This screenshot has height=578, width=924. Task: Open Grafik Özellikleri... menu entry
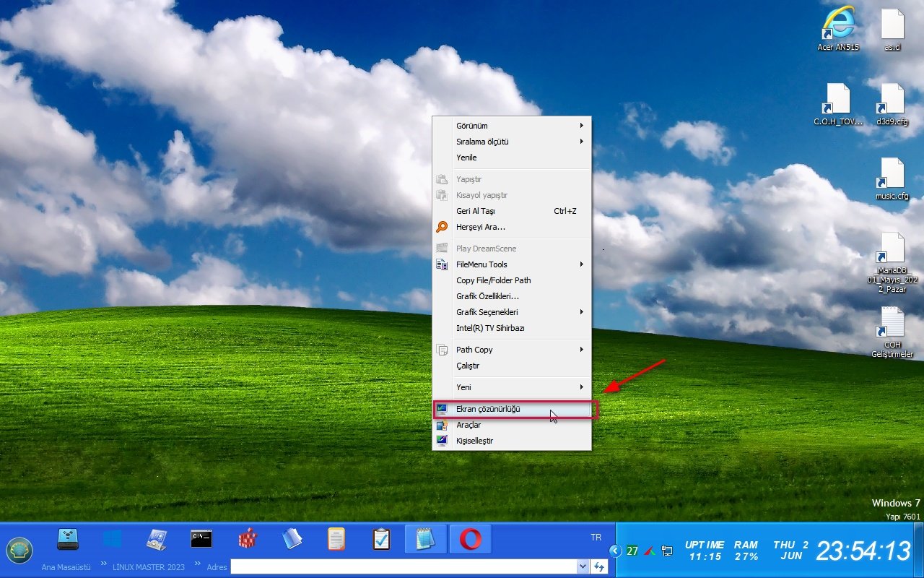tap(512, 296)
